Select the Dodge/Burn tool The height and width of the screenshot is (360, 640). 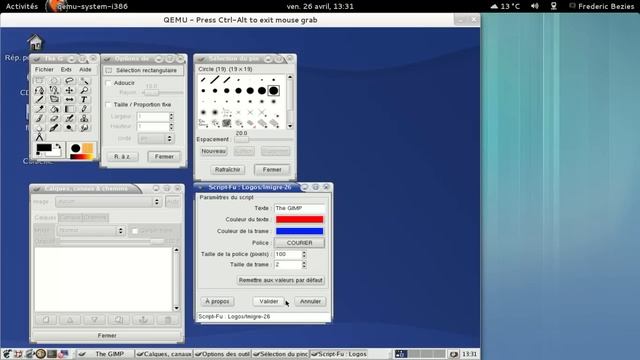(69, 128)
